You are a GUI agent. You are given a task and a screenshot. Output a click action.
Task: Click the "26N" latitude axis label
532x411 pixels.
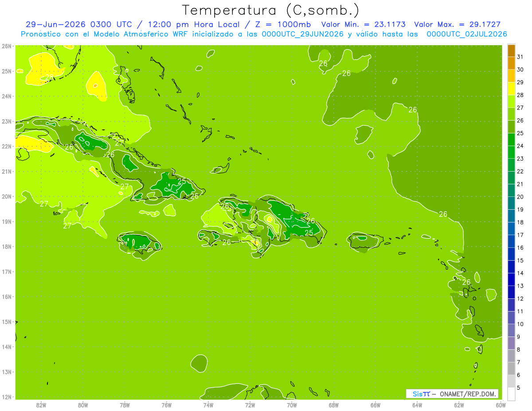[7, 46]
